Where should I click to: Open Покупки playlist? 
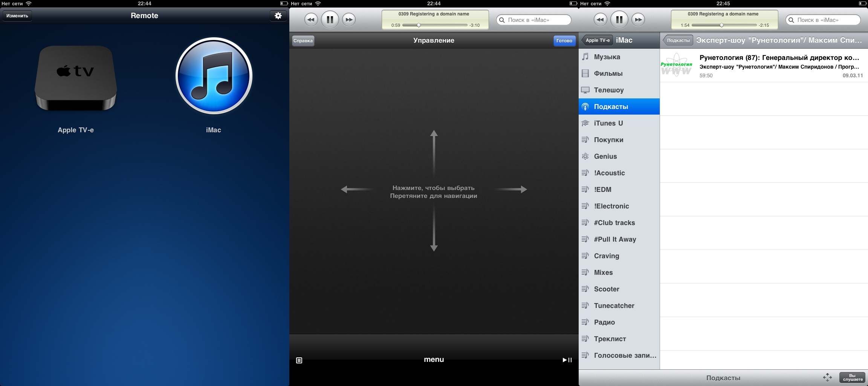(x=619, y=140)
